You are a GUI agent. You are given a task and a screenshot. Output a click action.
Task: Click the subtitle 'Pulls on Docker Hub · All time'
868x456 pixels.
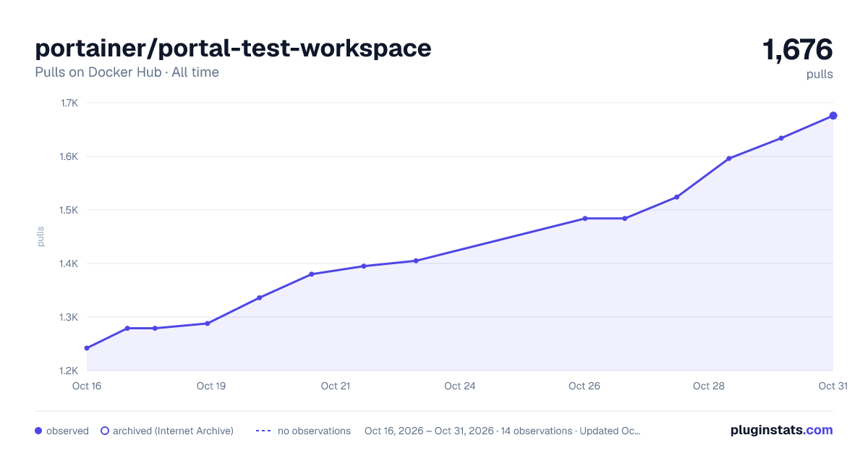click(x=127, y=72)
